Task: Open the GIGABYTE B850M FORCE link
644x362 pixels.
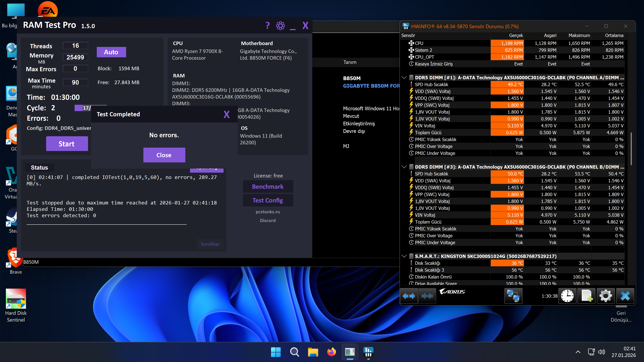Action: pos(371,86)
